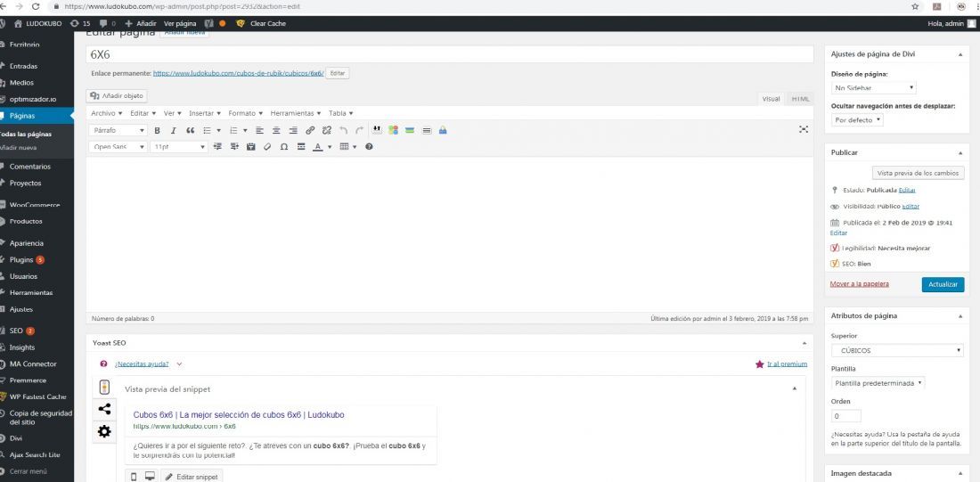Image resolution: width=980 pixels, height=482 pixels.
Task: Open the Ir al premium link
Action: [x=787, y=364]
